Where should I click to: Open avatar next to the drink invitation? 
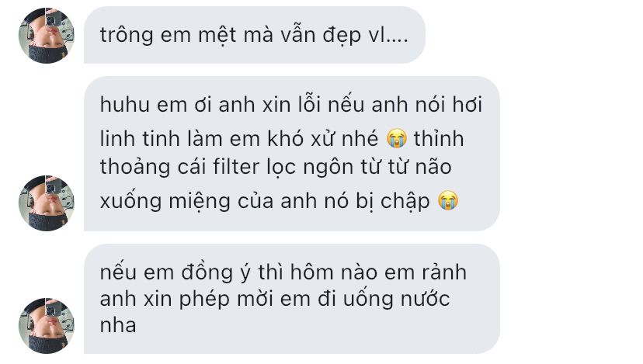point(47,326)
